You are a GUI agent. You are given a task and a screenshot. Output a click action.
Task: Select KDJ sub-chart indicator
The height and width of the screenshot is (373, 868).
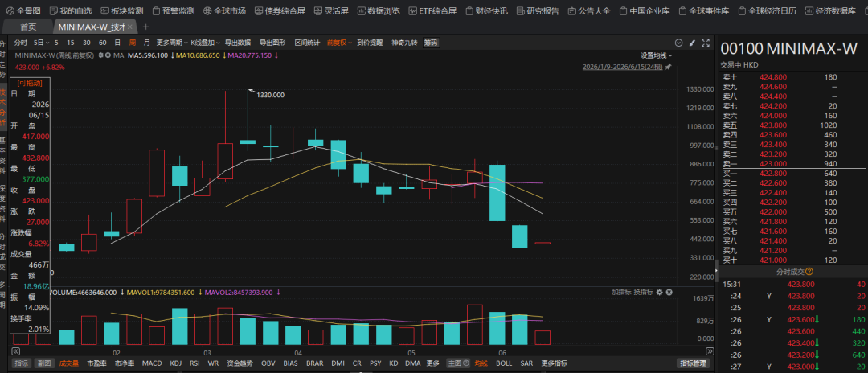click(x=176, y=363)
